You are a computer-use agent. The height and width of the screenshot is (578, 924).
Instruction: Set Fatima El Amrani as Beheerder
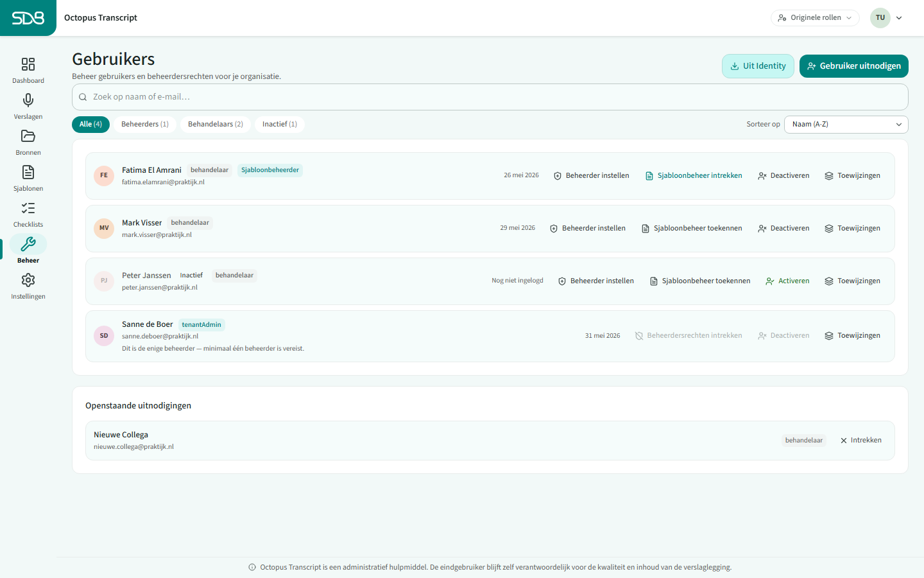click(x=591, y=176)
